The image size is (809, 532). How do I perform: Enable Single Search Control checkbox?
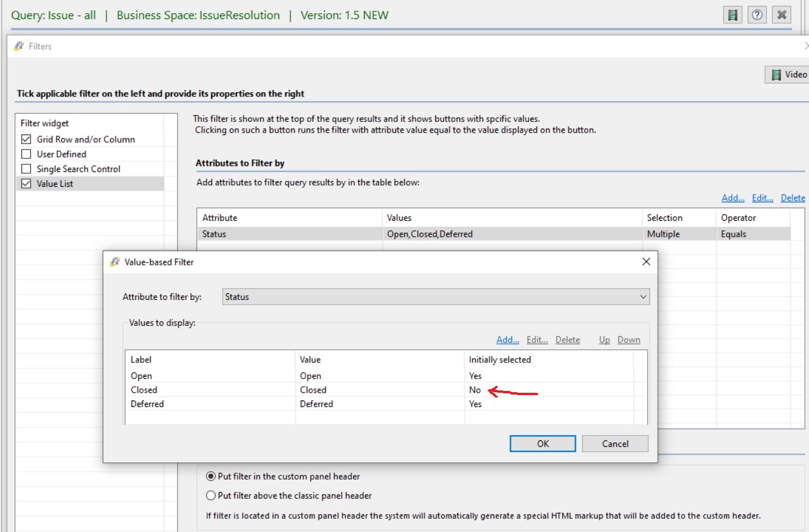tap(26, 169)
